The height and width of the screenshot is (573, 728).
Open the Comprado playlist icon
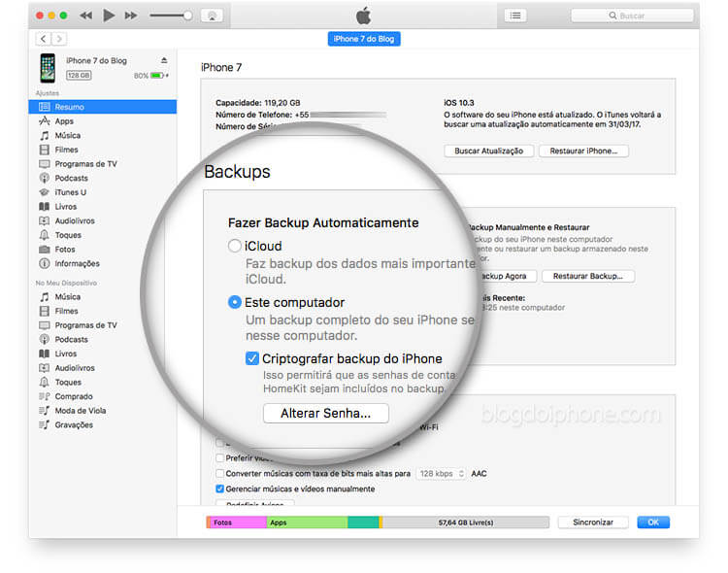click(44, 396)
